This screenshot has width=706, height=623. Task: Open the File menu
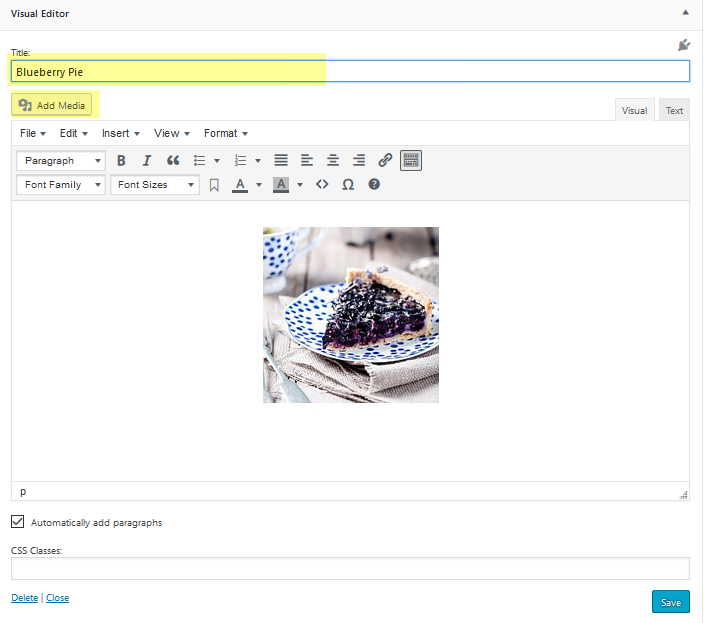[x=33, y=133]
